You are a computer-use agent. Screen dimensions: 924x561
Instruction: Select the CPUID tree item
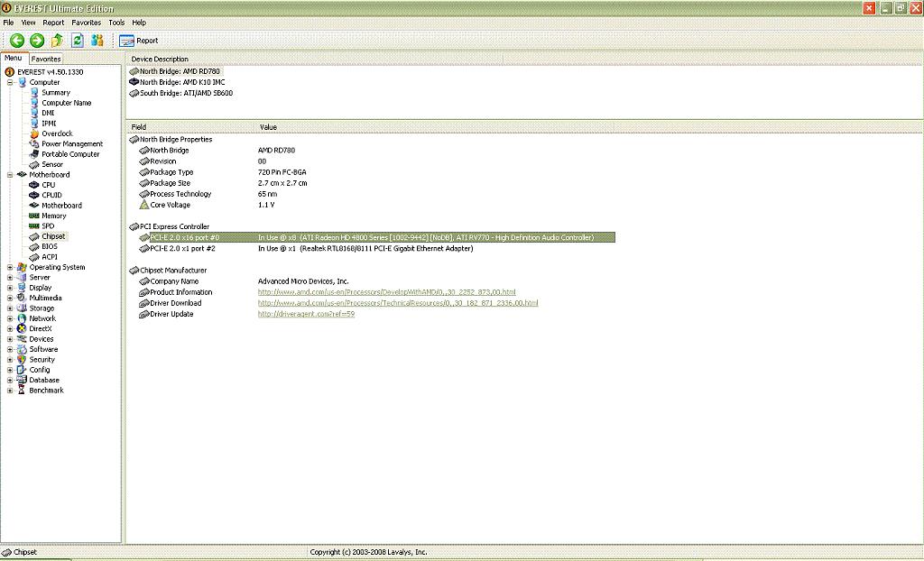pos(51,195)
